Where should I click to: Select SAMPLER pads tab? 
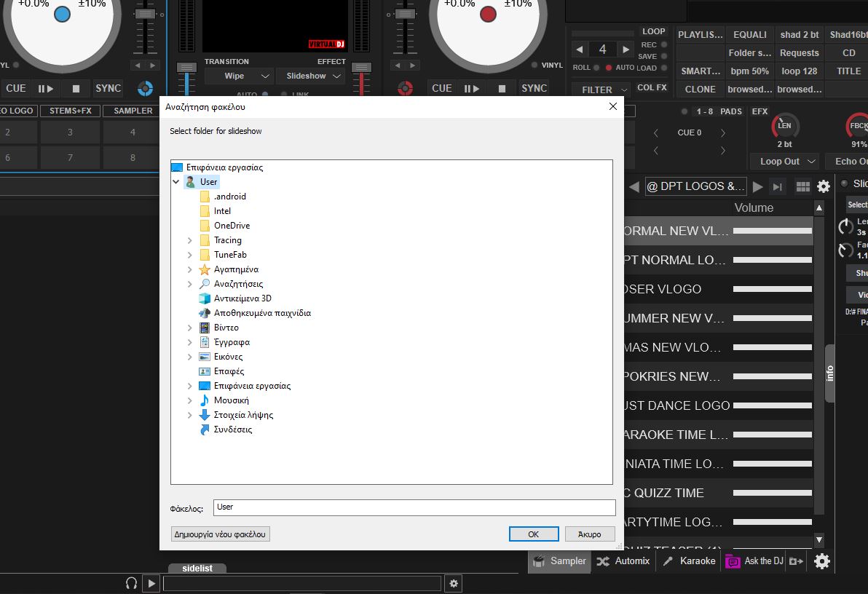[x=133, y=111]
